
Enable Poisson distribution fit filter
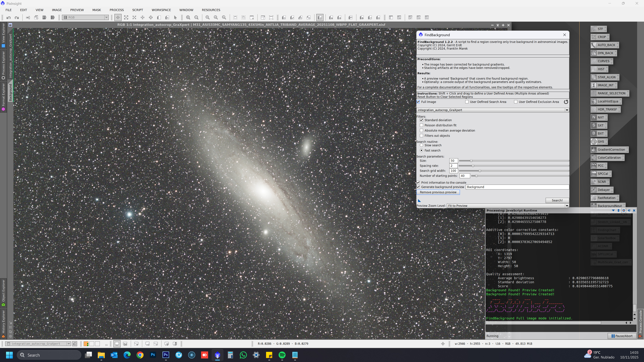coord(421,125)
